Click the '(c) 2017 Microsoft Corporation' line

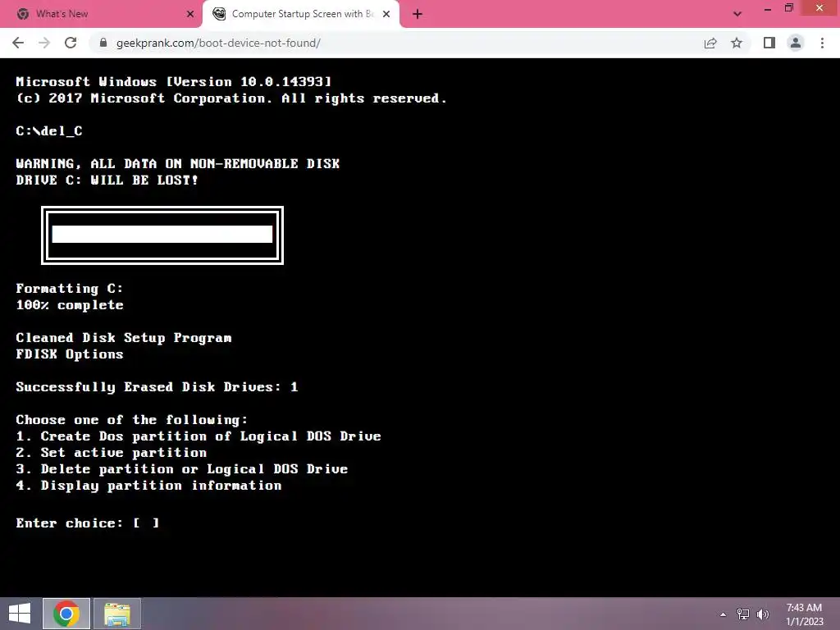tap(231, 98)
